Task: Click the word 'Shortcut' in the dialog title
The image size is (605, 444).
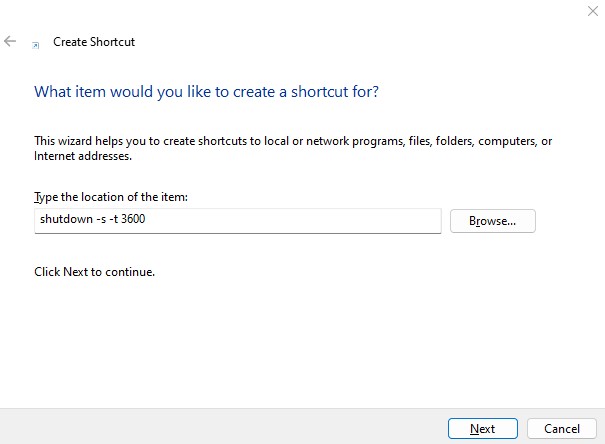Action: (113, 42)
